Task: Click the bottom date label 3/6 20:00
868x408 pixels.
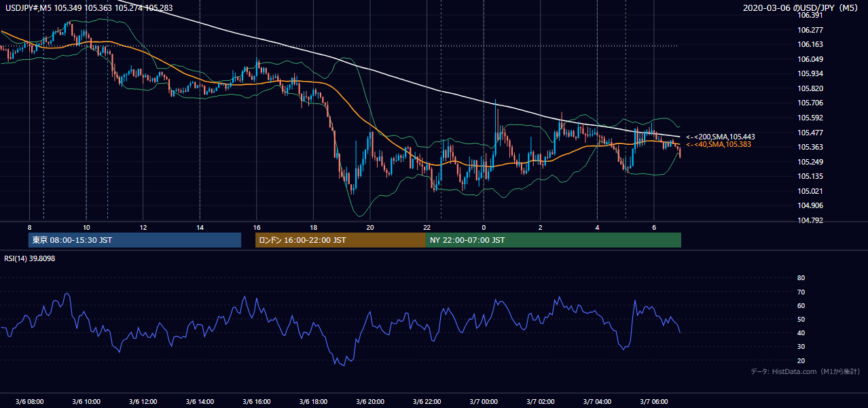Action: [x=370, y=402]
